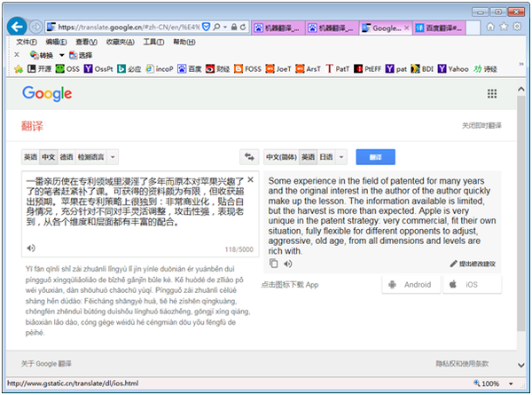This screenshot has height=395, width=532.
Task: Open the incoP bookmark
Action: 160,69
